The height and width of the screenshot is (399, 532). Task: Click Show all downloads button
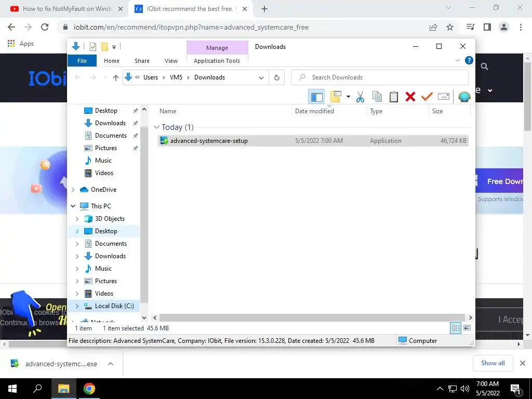pos(493,363)
